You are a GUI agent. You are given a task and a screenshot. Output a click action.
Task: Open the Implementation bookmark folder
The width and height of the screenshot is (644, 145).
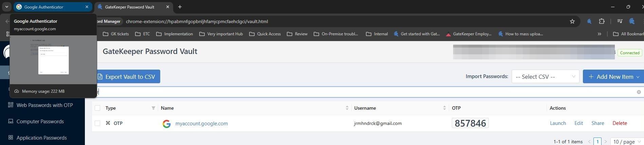tap(174, 34)
